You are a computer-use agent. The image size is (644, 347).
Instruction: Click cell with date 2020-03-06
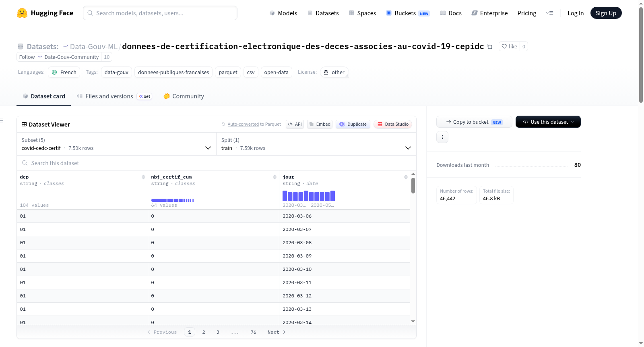pyautogui.click(x=345, y=216)
